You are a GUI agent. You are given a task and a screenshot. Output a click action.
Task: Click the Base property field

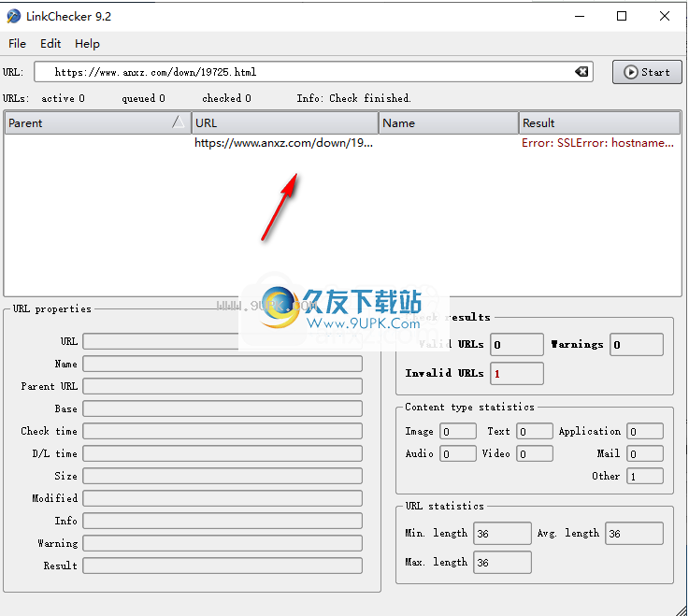pos(222,408)
